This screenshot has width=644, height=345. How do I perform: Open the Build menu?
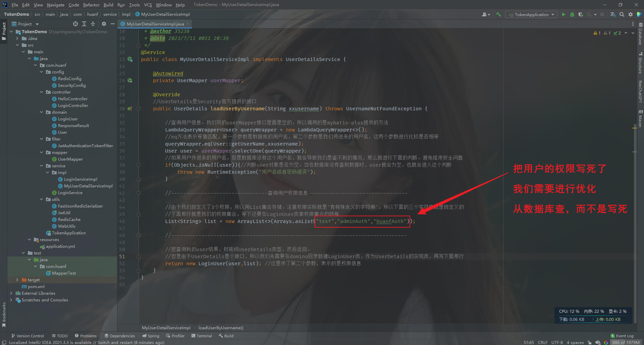[x=108, y=5]
